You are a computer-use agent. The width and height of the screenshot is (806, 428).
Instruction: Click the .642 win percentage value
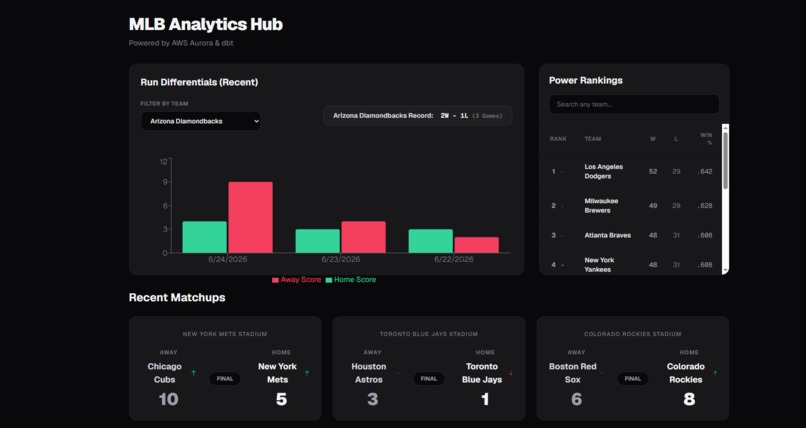pyautogui.click(x=705, y=172)
